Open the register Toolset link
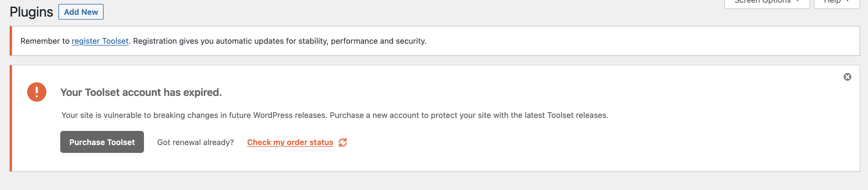Viewport: 868px width, 190px height. (x=100, y=41)
